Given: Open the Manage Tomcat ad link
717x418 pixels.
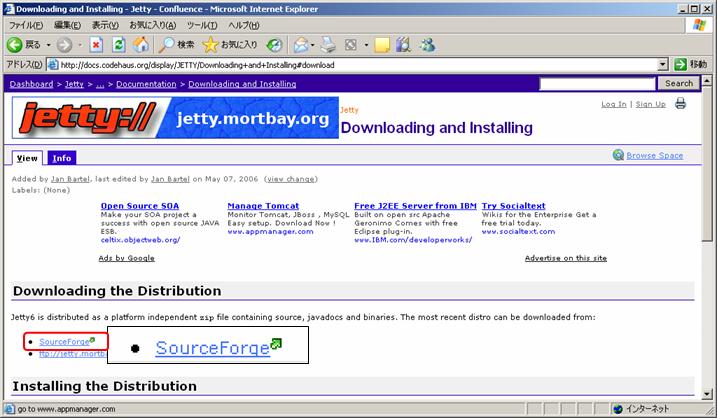Looking at the screenshot, I should tap(263, 206).
